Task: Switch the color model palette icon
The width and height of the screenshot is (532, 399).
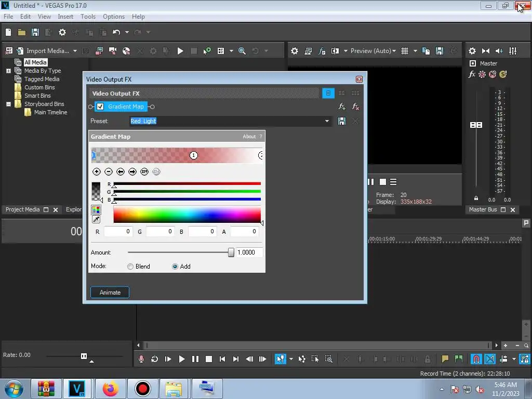Action: click(96, 210)
